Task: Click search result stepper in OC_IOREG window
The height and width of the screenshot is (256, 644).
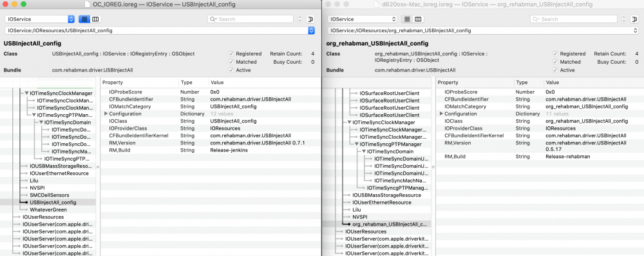Action: tap(299, 19)
